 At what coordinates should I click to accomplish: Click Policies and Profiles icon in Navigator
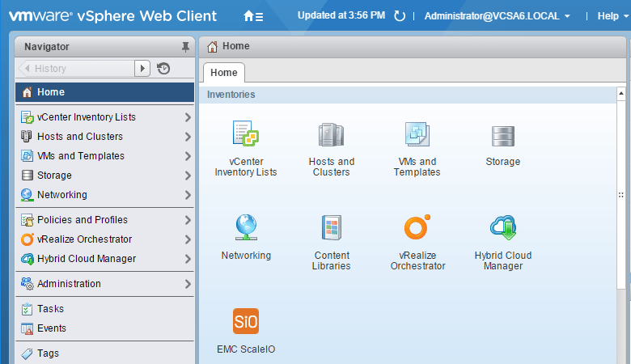coord(27,220)
